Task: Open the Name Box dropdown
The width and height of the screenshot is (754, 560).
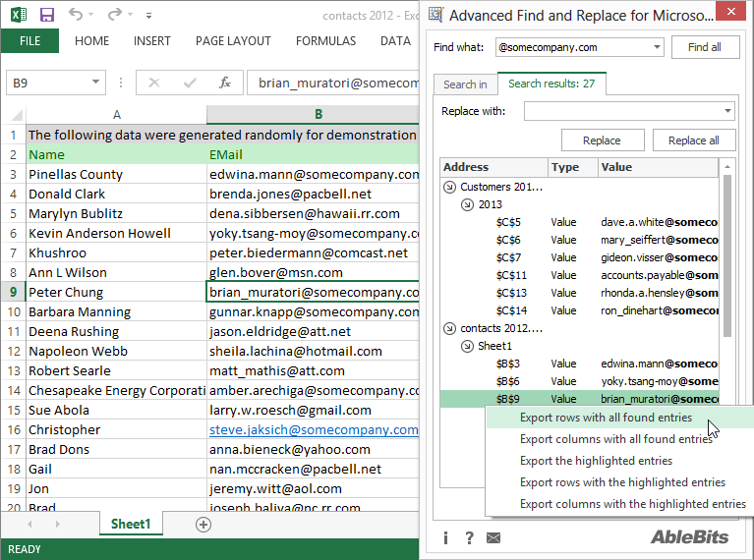Action: pos(95,83)
